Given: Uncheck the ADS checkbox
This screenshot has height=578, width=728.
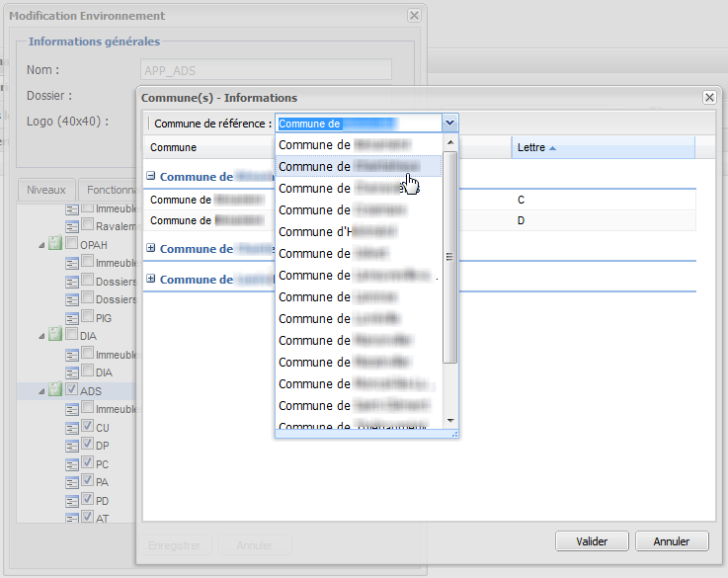Looking at the screenshot, I should [x=71, y=388].
